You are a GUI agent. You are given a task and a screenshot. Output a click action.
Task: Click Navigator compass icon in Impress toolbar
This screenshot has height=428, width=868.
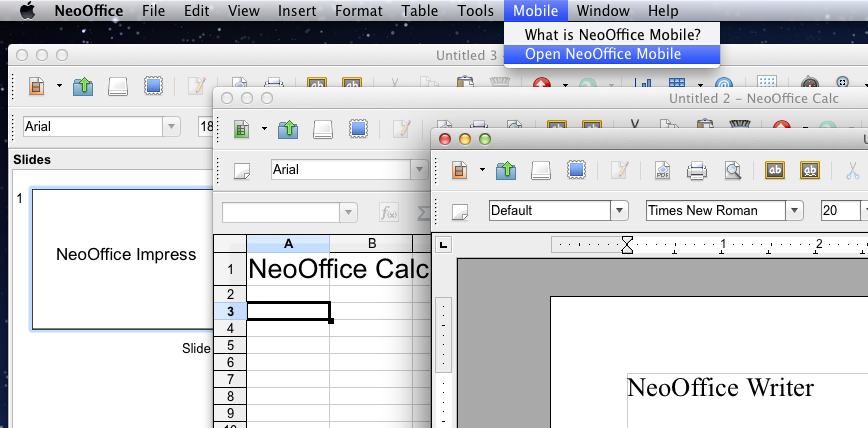(810, 82)
